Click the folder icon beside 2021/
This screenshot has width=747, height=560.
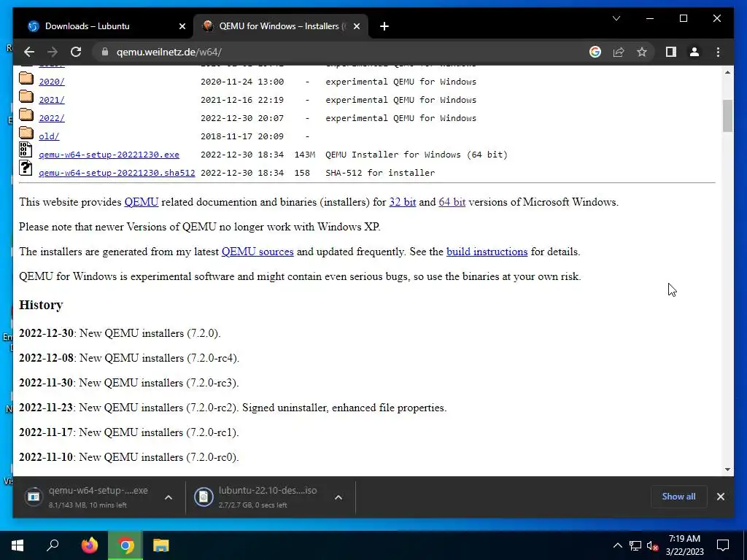click(26, 97)
